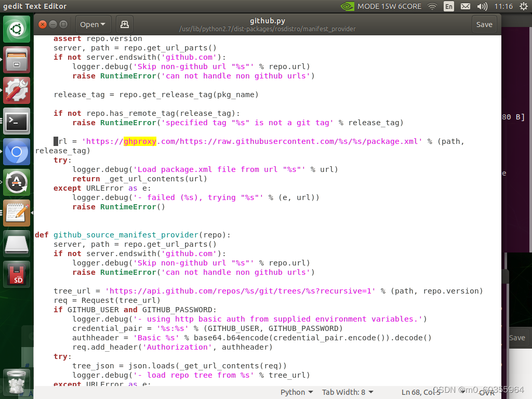The height and width of the screenshot is (399, 532).
Task: Launch System Settings wrench-and-gear icon
Action: coord(17,90)
